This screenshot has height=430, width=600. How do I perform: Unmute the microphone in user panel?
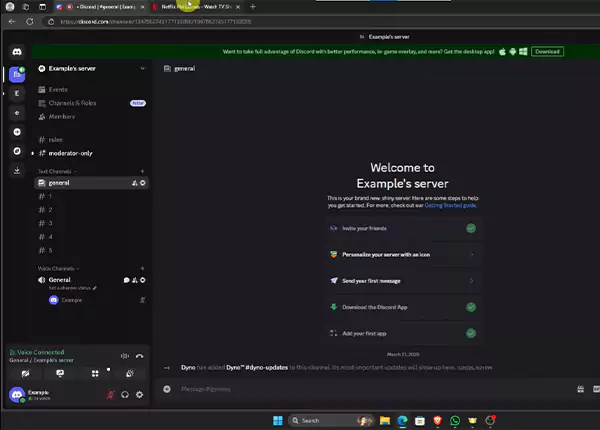click(x=111, y=394)
